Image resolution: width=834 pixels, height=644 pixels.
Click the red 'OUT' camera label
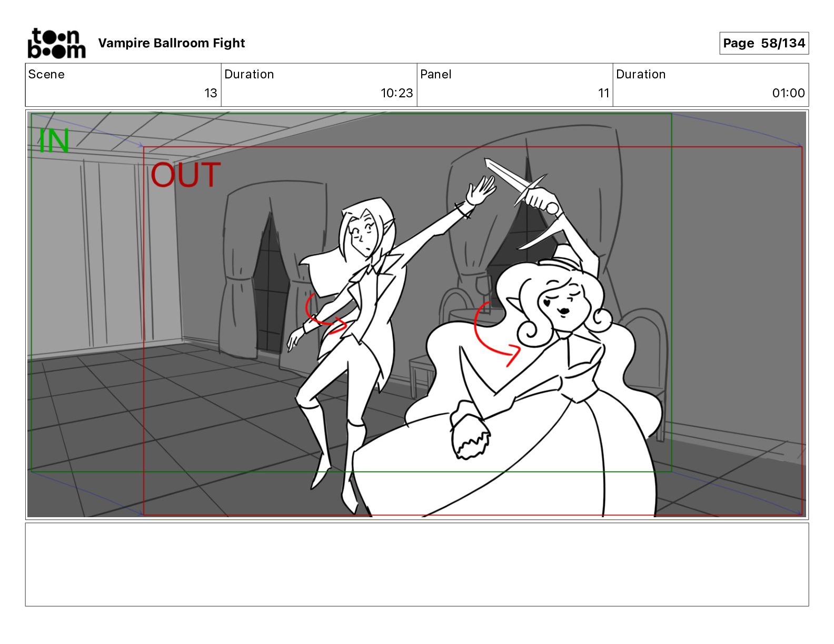(185, 175)
